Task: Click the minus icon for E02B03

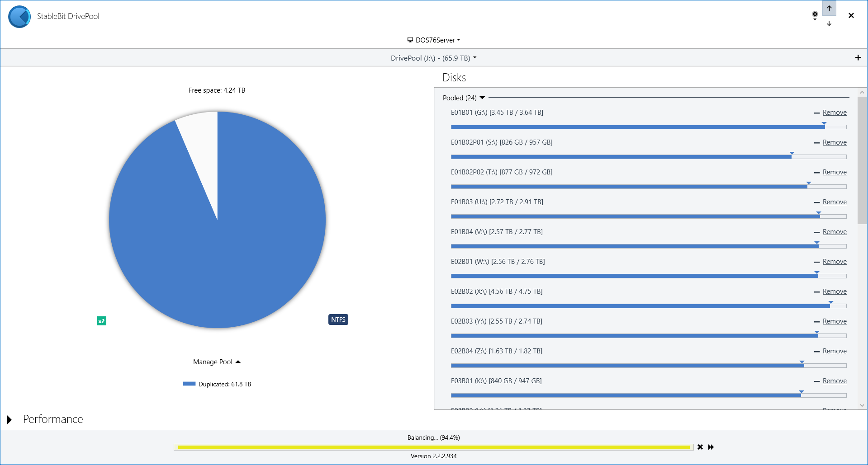Action: tap(817, 322)
